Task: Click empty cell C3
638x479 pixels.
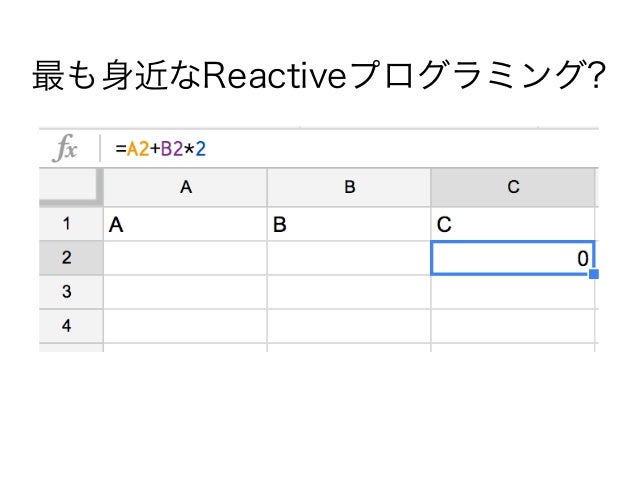Action: 513,292
